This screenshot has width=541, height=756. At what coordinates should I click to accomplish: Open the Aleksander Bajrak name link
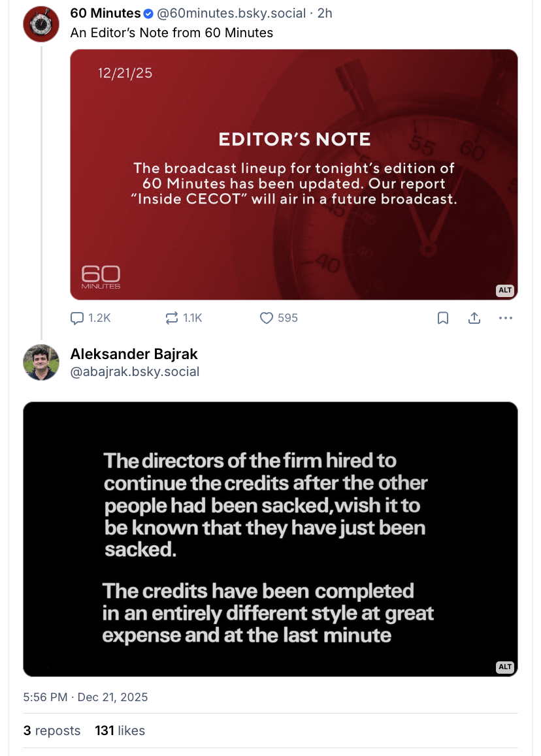tap(134, 354)
